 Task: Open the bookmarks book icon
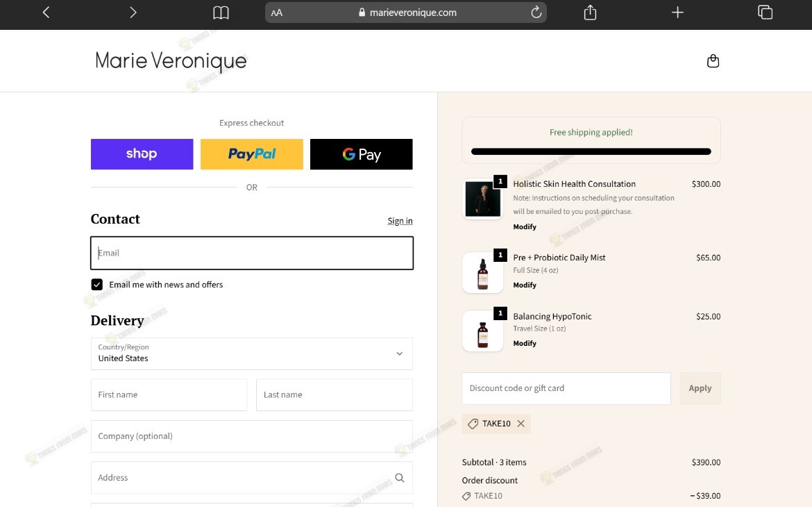[221, 13]
